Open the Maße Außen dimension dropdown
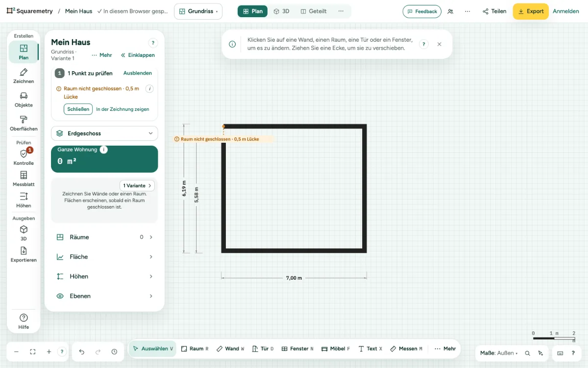Screen dimensions: 588x368 pos(499,353)
